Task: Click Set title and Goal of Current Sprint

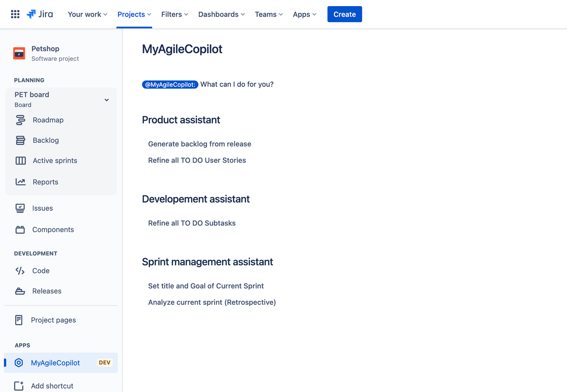Action: 206,286
